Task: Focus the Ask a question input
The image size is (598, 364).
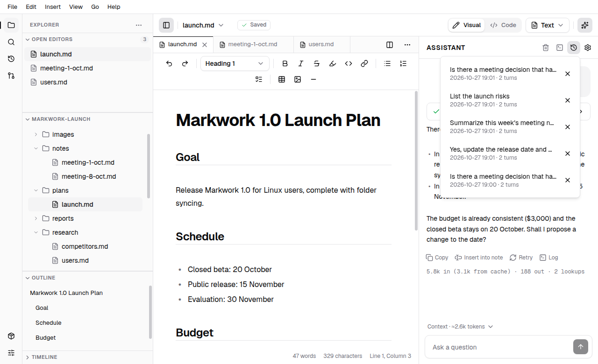Action: point(500,347)
